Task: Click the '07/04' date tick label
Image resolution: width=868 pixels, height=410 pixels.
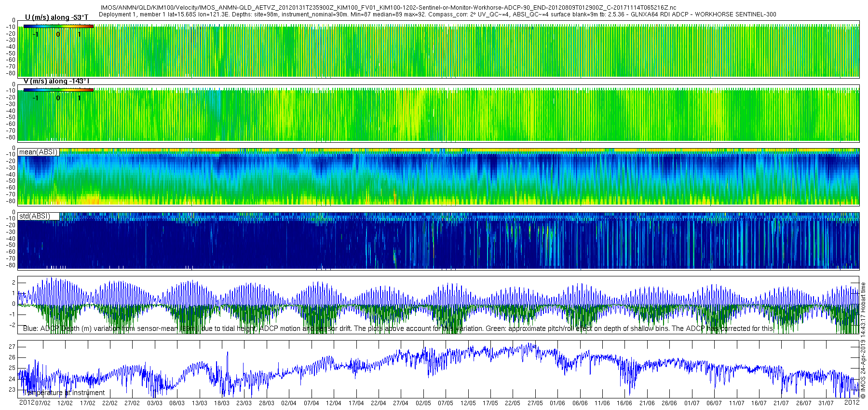Action: pos(312,403)
